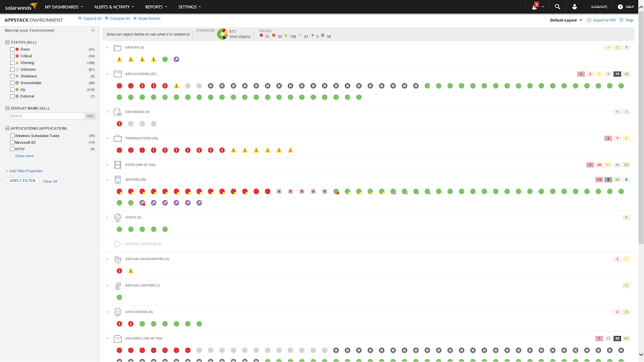Check the External status filter
Image resolution: width=644 pixels, height=362 pixels.
[x=12, y=97]
